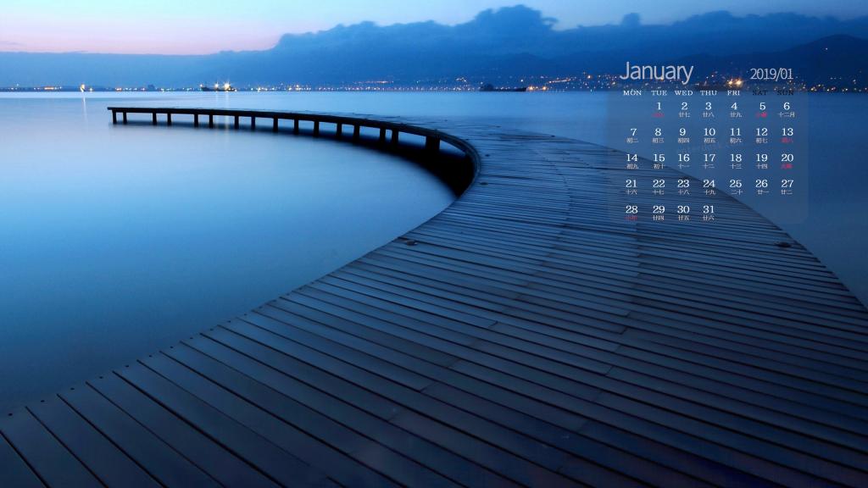This screenshot has width=868, height=488.
Task: Select January 1 on the calendar
Action: click(x=659, y=106)
